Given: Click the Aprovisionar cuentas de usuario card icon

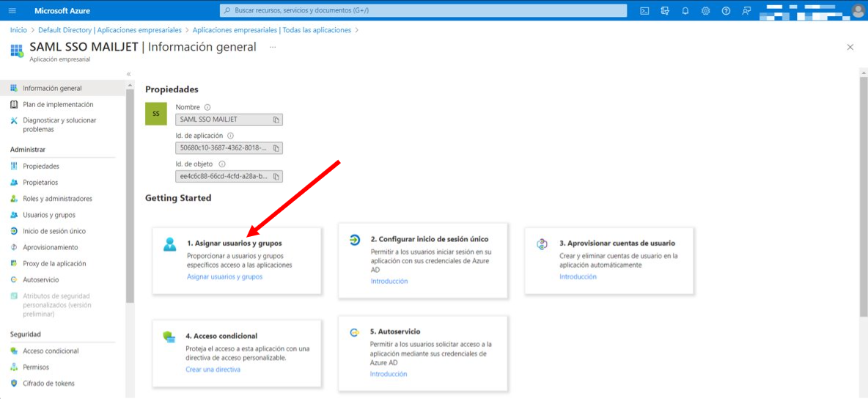Looking at the screenshot, I should [542, 244].
